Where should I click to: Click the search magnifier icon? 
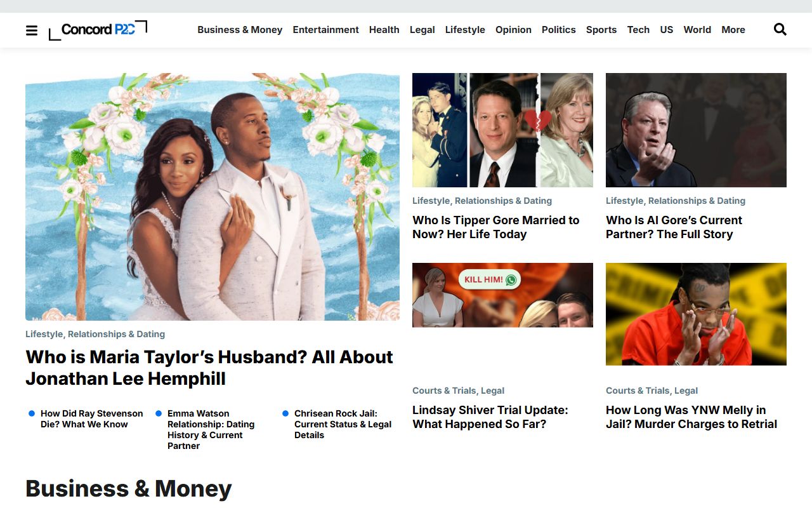click(x=780, y=29)
